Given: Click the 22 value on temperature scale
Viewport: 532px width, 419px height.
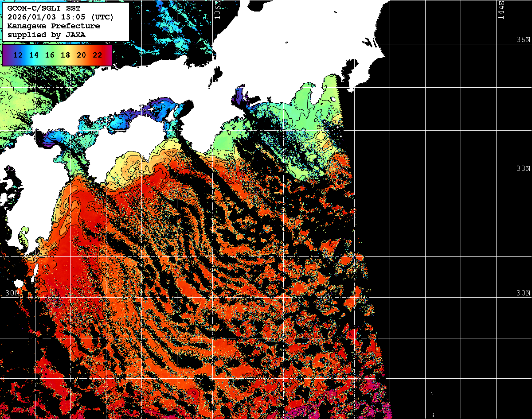Looking at the screenshot, I should click(97, 55).
